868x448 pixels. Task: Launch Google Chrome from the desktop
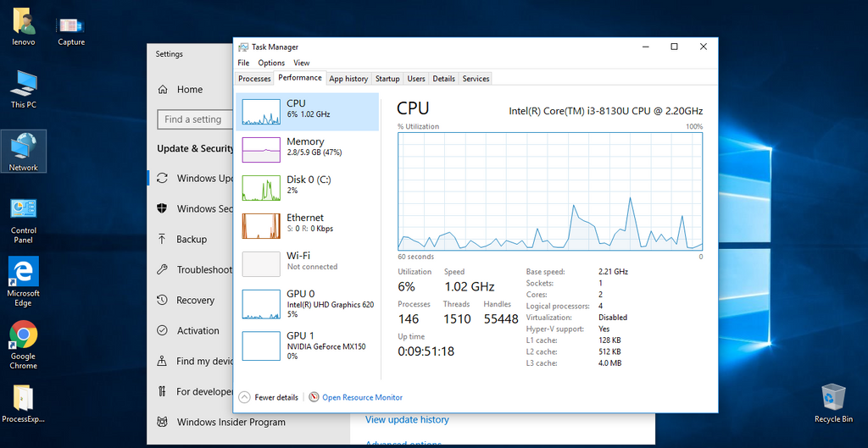[23, 346]
